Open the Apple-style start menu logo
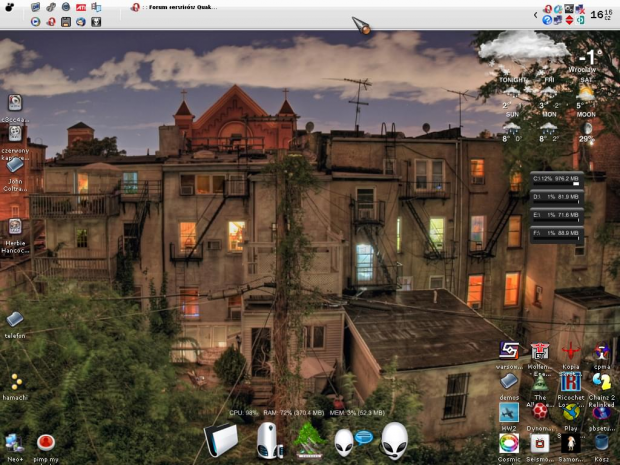 10,8
